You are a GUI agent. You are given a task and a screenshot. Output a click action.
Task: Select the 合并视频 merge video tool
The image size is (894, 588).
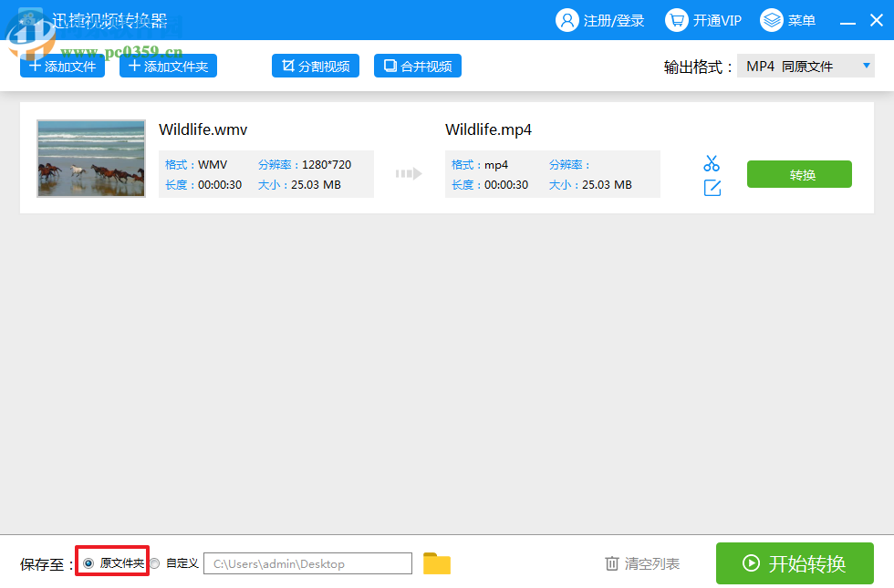pyautogui.click(x=417, y=65)
